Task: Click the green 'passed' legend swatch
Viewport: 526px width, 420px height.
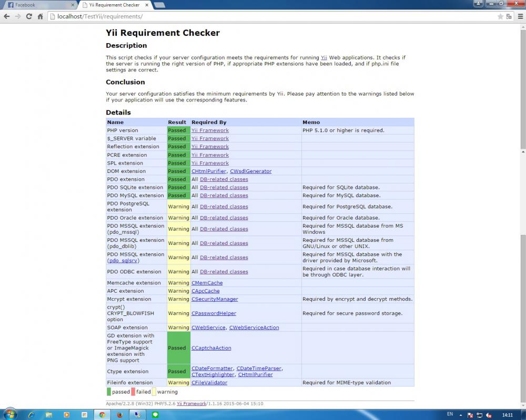Action: [109, 392]
